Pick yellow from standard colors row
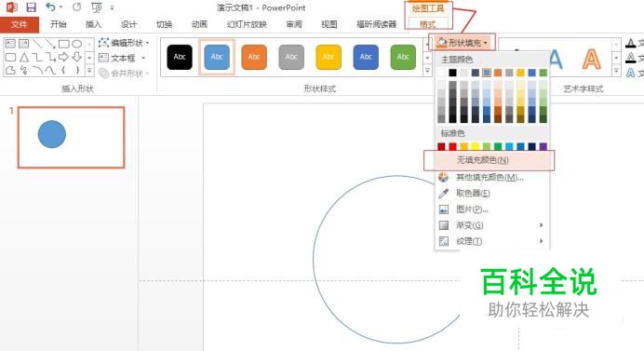The width and height of the screenshot is (644, 351). pyautogui.click(x=476, y=146)
